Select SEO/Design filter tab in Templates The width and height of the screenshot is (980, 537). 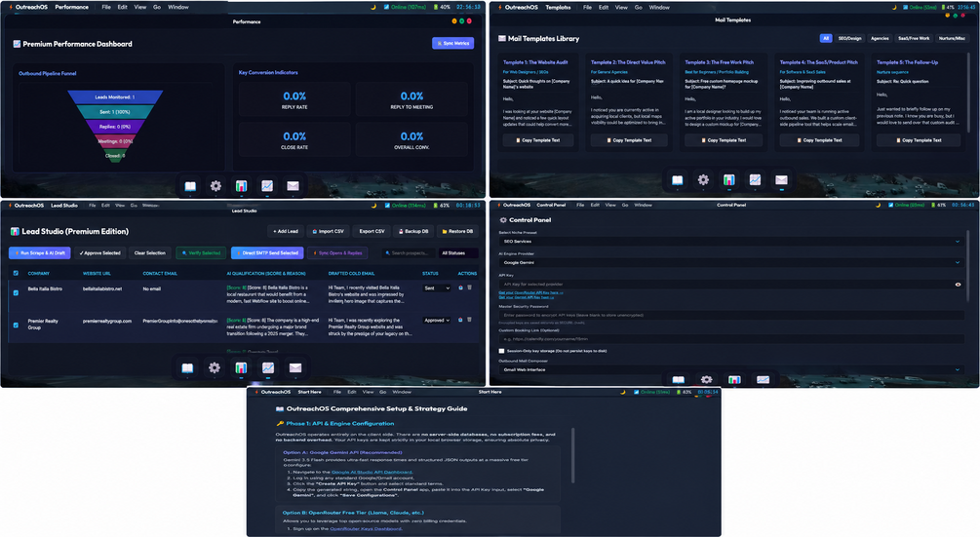[x=849, y=38]
